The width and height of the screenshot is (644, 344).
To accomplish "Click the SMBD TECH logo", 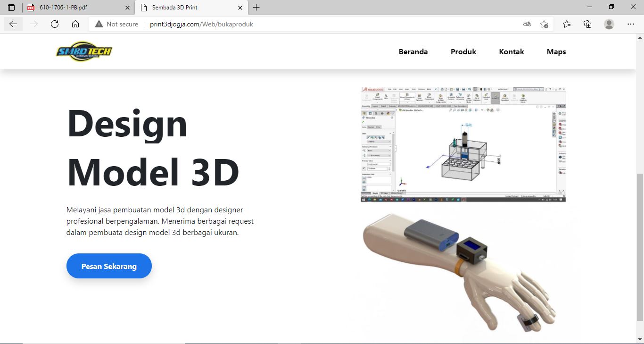I will [84, 51].
